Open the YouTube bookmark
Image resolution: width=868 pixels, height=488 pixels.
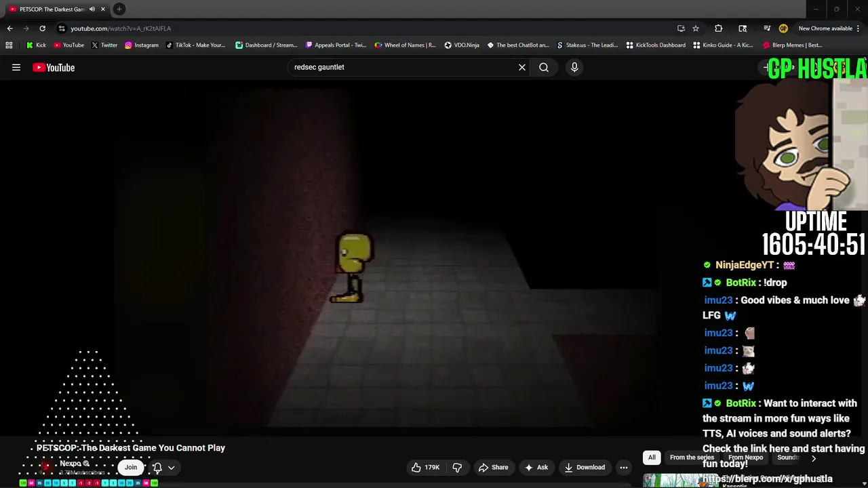[68, 45]
